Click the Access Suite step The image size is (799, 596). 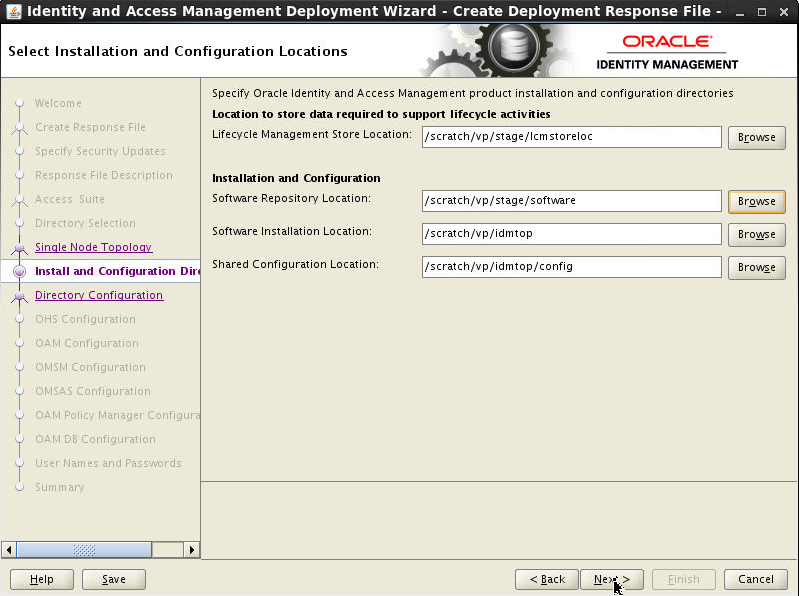[x=70, y=199]
